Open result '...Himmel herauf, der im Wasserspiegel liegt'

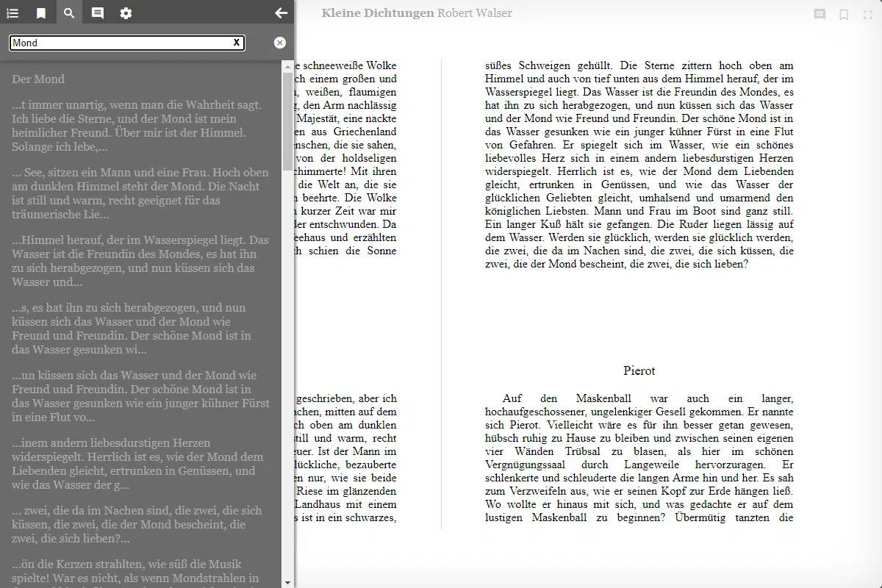[140, 261]
